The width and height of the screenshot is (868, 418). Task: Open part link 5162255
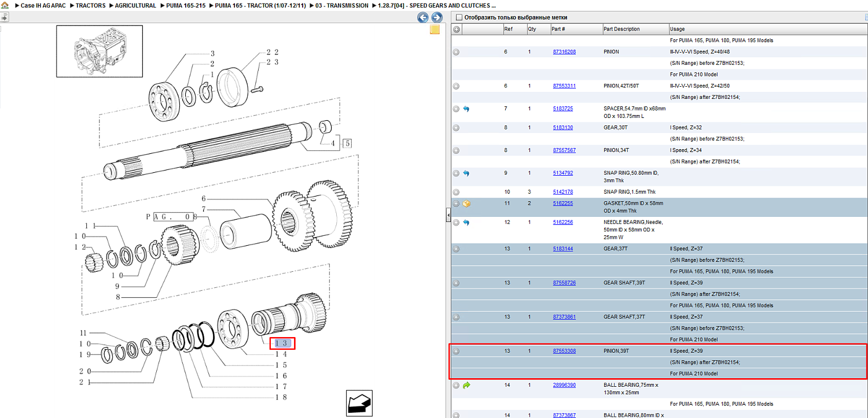(563, 204)
